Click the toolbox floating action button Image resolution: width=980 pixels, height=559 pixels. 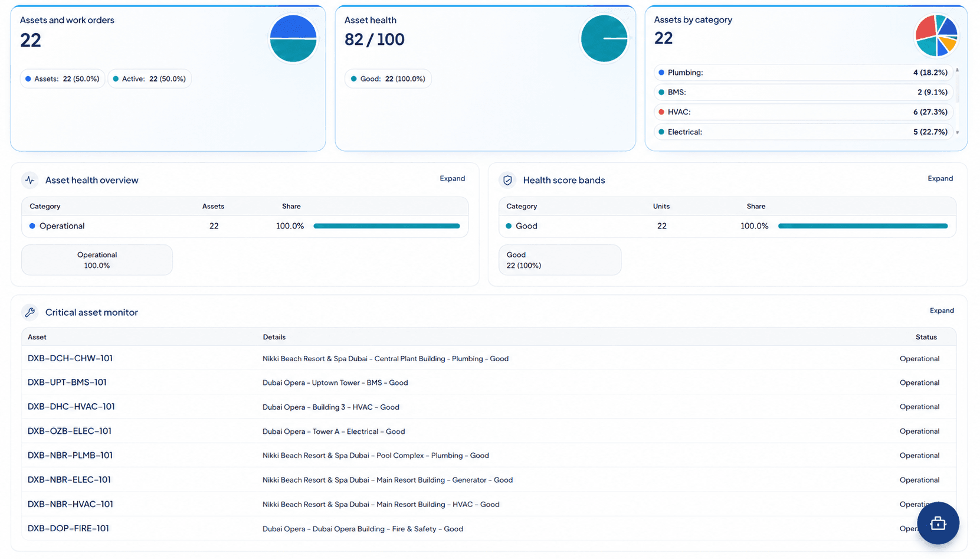pyautogui.click(x=938, y=523)
